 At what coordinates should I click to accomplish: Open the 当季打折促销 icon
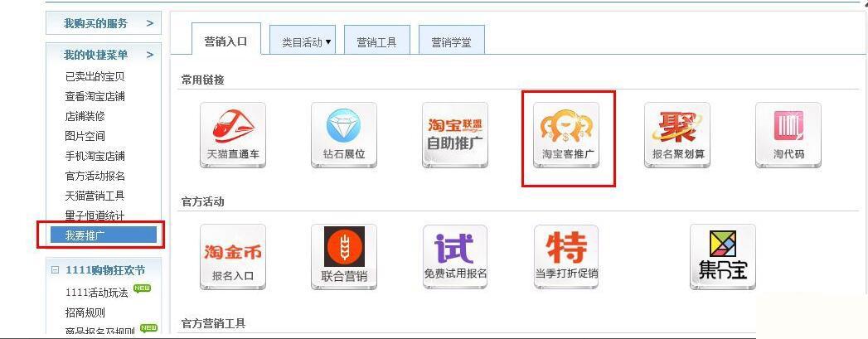(565, 257)
